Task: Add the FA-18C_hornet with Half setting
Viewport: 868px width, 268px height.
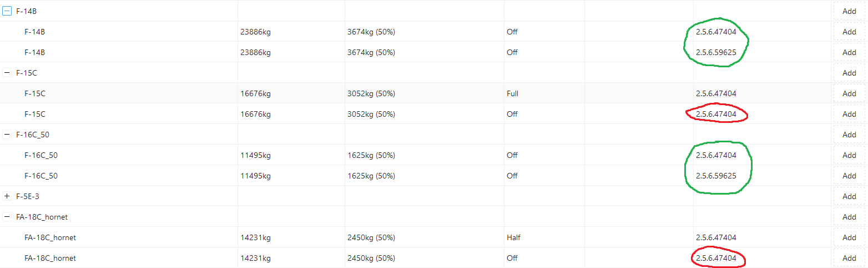Action: [849, 237]
